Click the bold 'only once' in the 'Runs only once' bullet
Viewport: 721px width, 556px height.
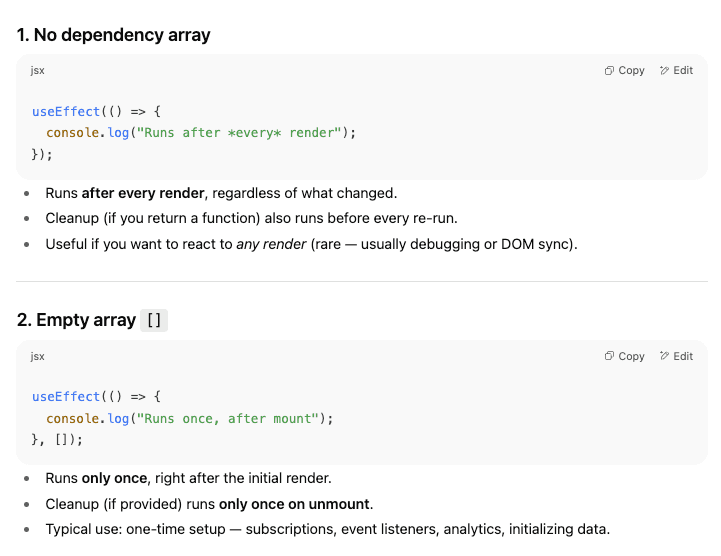(x=110, y=478)
